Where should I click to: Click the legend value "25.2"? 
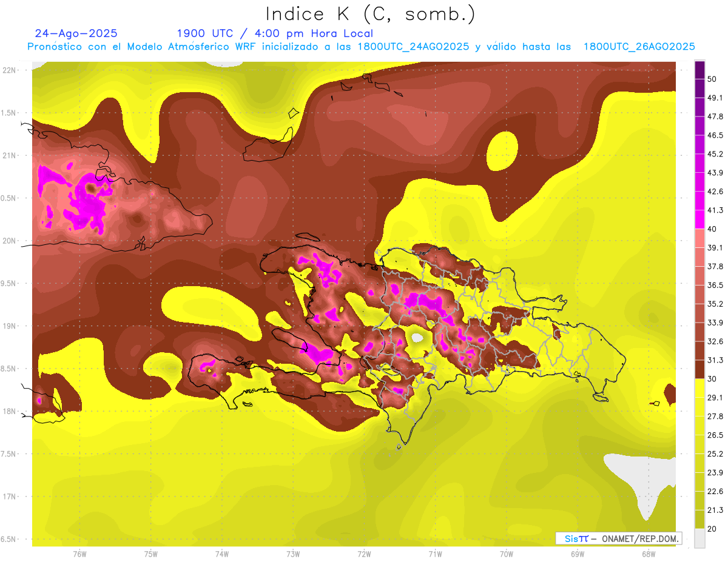coord(715,454)
